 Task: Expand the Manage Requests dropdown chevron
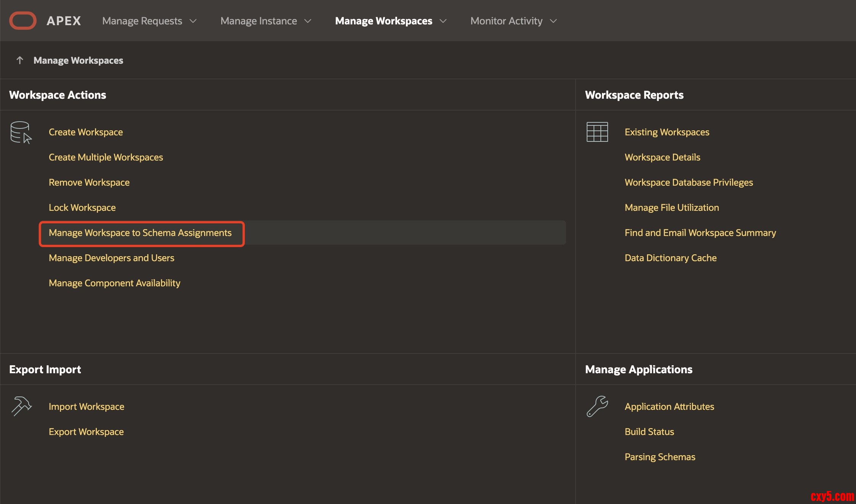[x=193, y=21]
